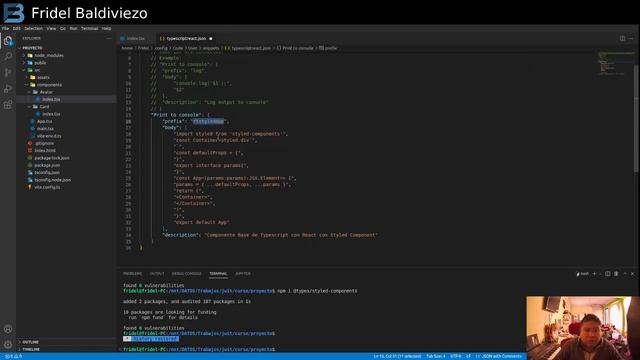Open the Accounts icon in activity bar

coord(8,329)
